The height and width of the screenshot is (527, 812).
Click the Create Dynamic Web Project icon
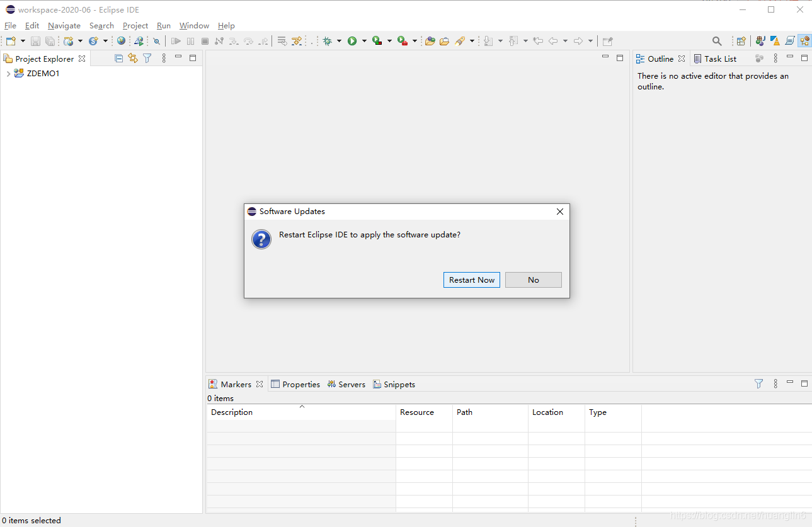[x=69, y=41]
